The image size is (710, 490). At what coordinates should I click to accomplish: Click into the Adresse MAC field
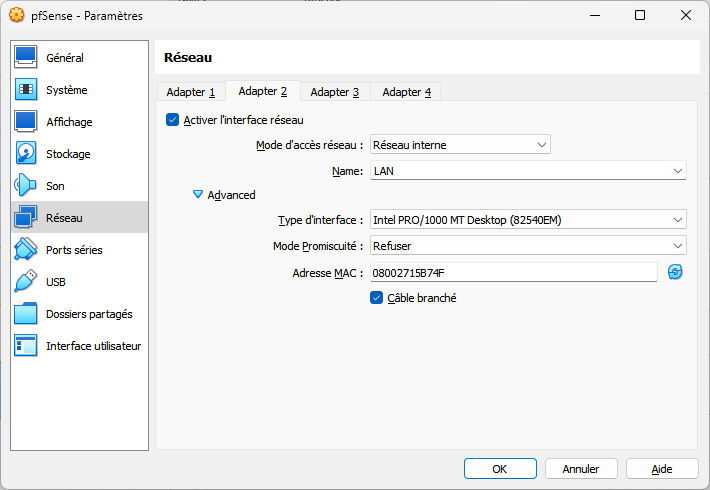click(513, 273)
